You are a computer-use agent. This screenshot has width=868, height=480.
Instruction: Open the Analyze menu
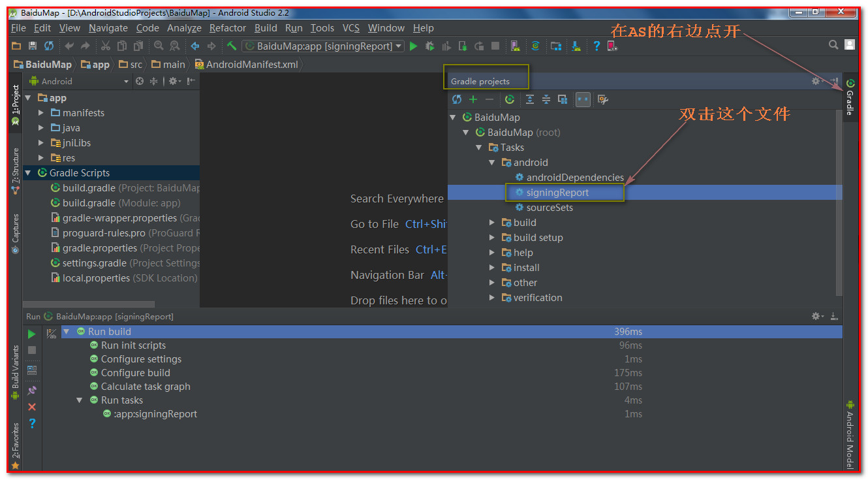(x=184, y=28)
